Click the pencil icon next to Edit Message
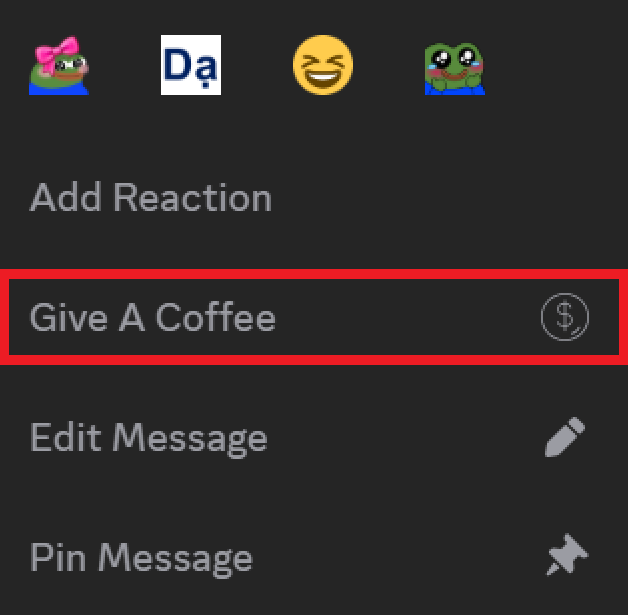The image size is (628, 615). point(565,437)
